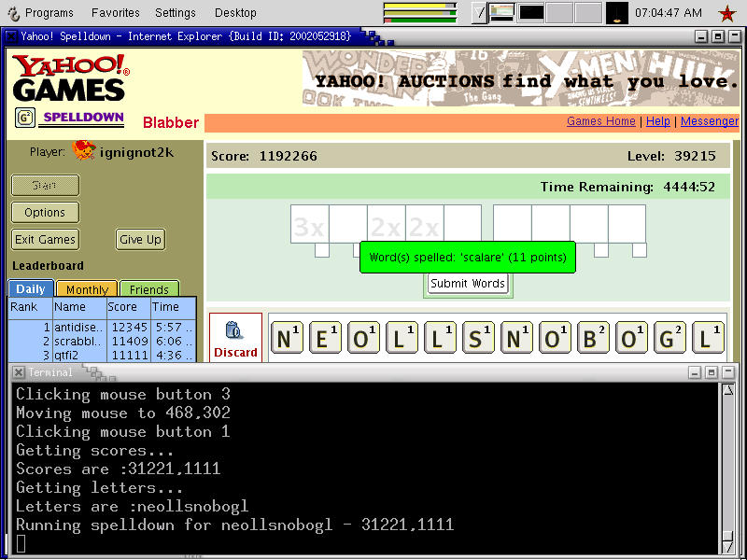Viewport: 747px width, 560px height.
Task: Click terminal line 'Letters are :neollsnobogl'
Action: click(132, 506)
